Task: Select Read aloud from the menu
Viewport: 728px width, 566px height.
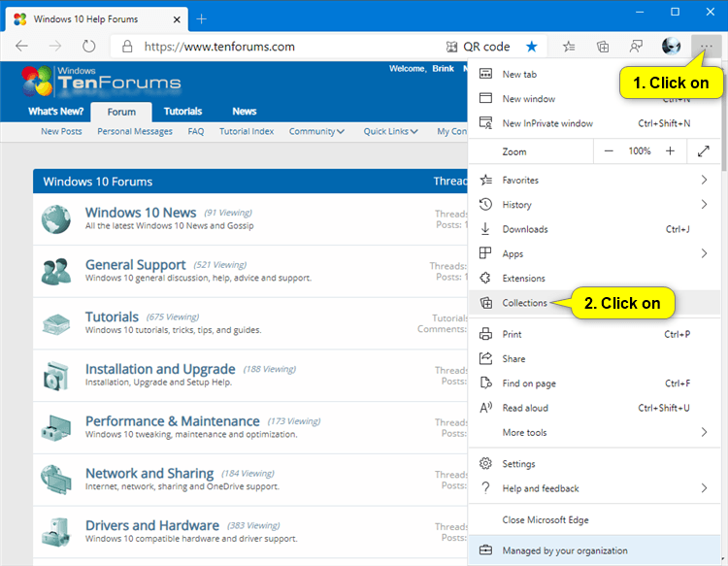Action: [594, 408]
